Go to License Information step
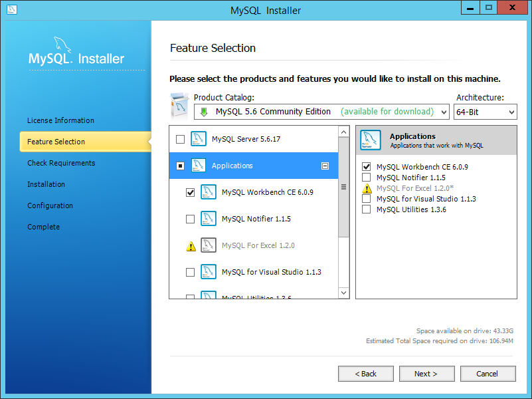532x399 pixels. pos(60,120)
